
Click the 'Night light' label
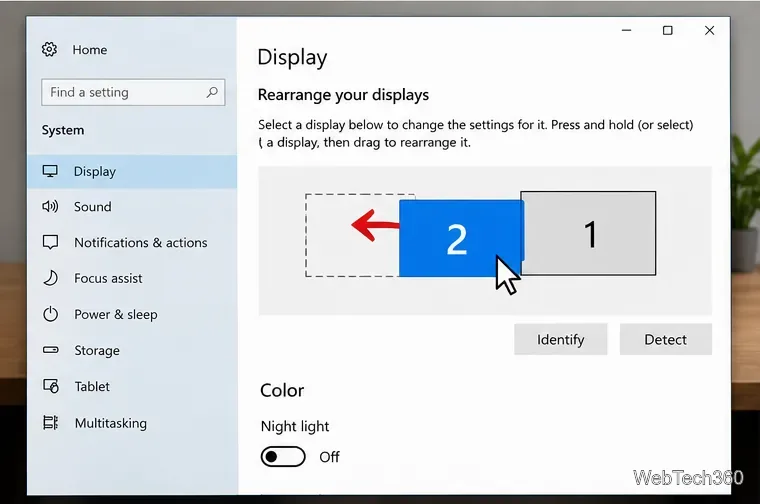tap(295, 426)
